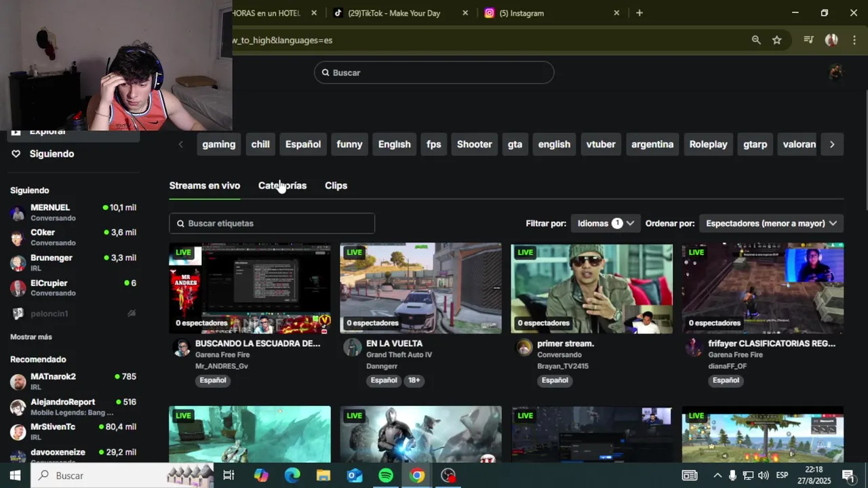Screen dimensions: 868x488
Task: Click the Windows taskbar Buscar box
Action: (122, 475)
